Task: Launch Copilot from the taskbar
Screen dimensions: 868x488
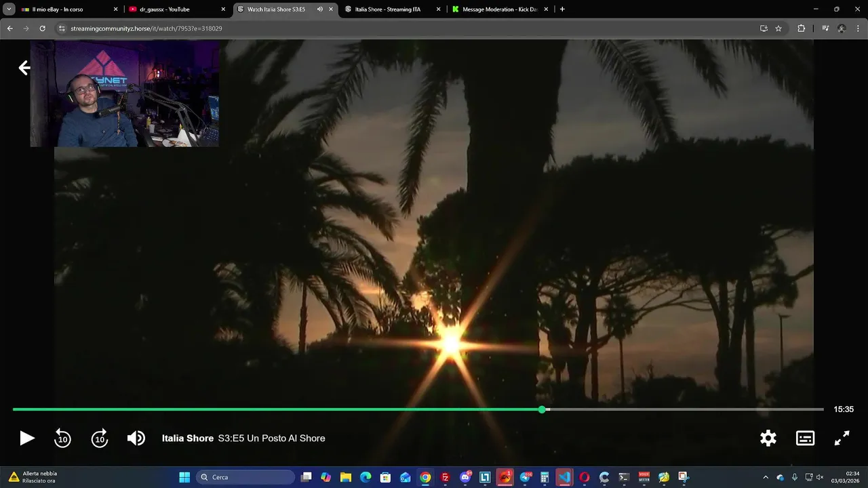Action: pos(326,477)
